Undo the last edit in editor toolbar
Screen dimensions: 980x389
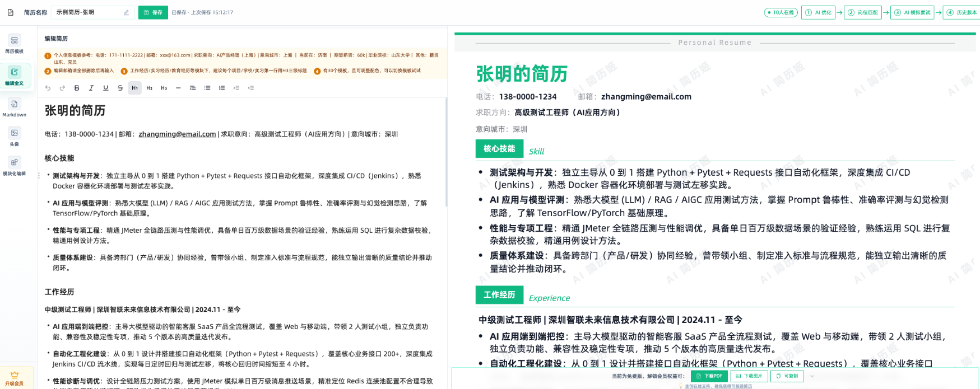click(x=48, y=88)
